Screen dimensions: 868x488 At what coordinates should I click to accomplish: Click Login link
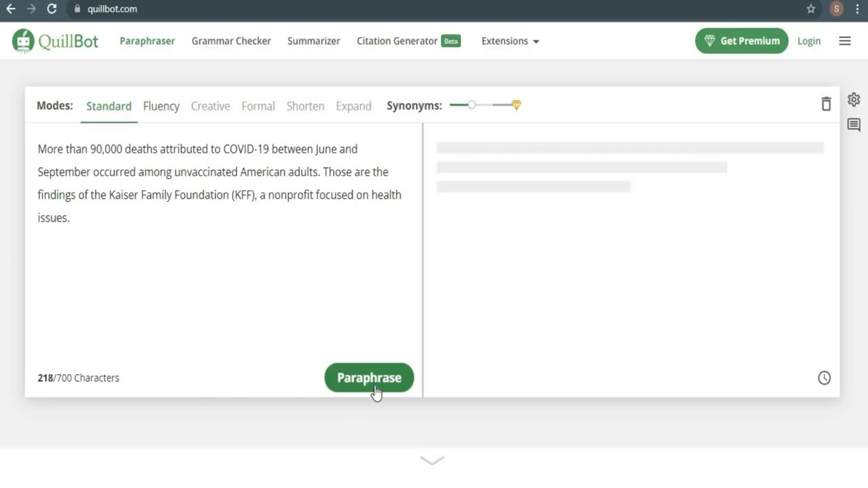(x=809, y=41)
